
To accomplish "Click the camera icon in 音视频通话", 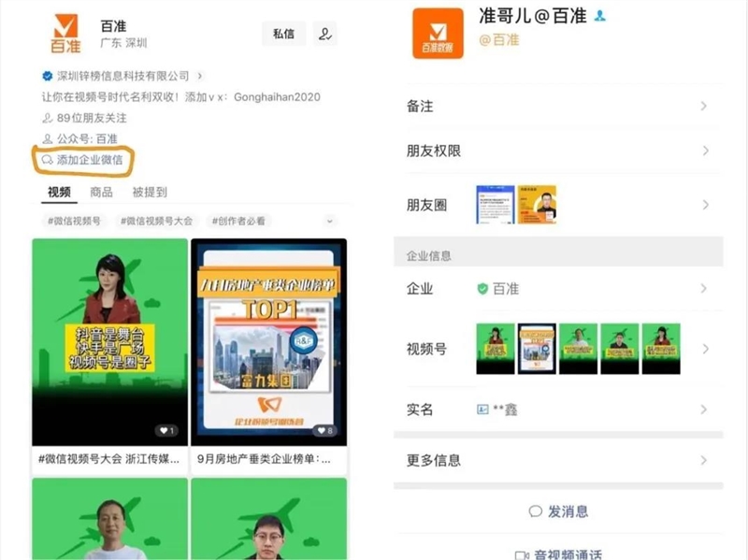I will coord(524,553).
